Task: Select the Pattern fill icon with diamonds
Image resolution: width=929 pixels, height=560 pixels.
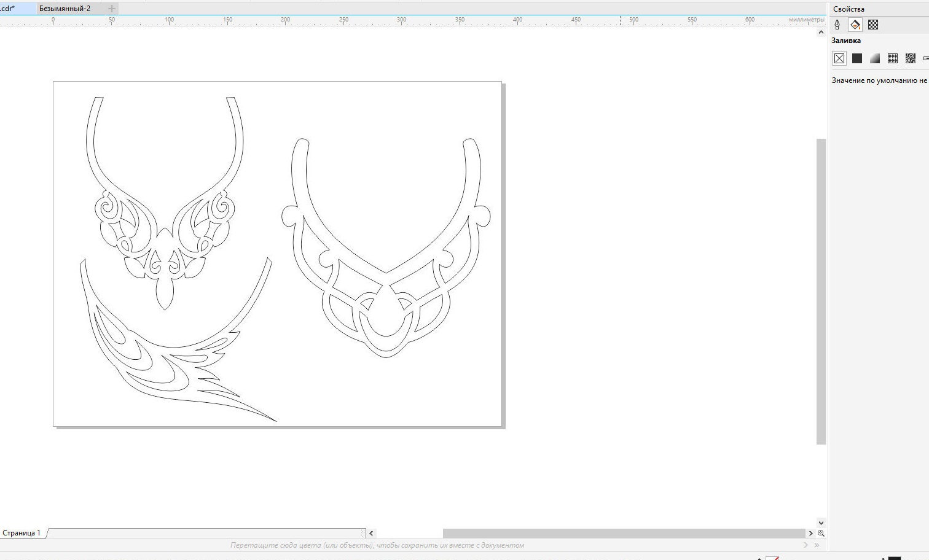Action: pyautogui.click(x=892, y=58)
